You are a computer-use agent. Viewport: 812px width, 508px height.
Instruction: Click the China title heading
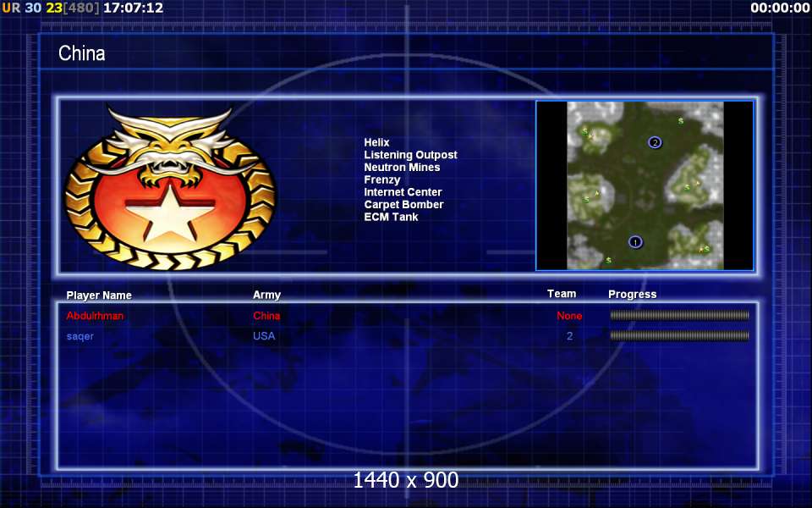click(82, 53)
